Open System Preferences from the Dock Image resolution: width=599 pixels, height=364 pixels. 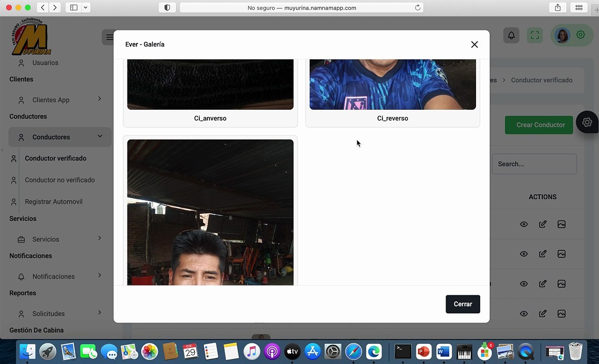click(333, 351)
